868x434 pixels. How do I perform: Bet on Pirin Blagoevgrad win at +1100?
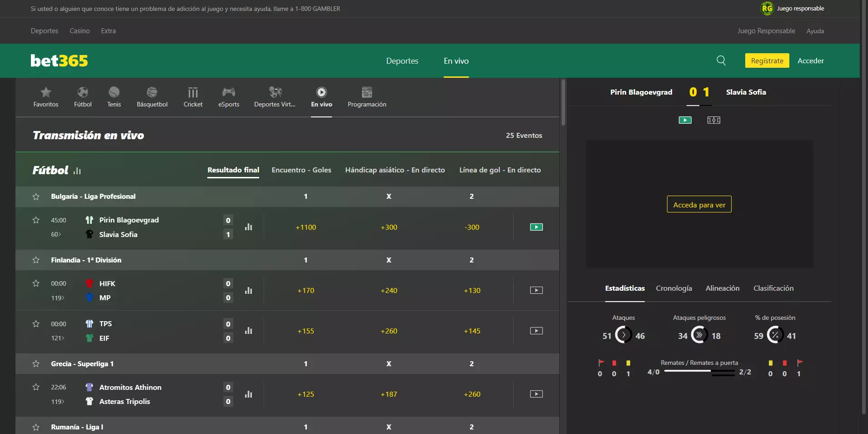point(306,227)
